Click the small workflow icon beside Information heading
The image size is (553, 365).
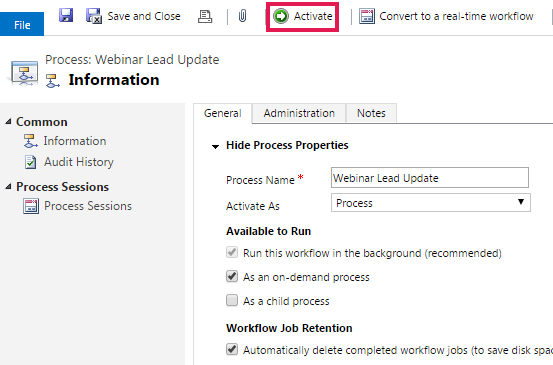[x=53, y=81]
